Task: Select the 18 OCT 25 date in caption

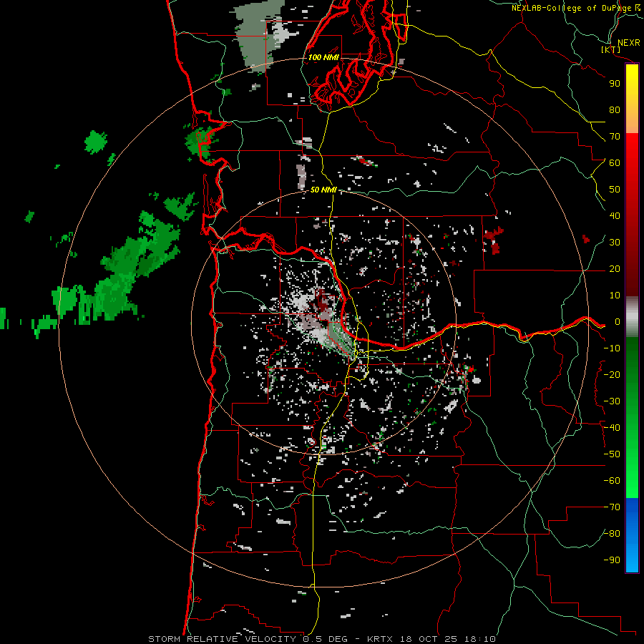Action: 429,639
